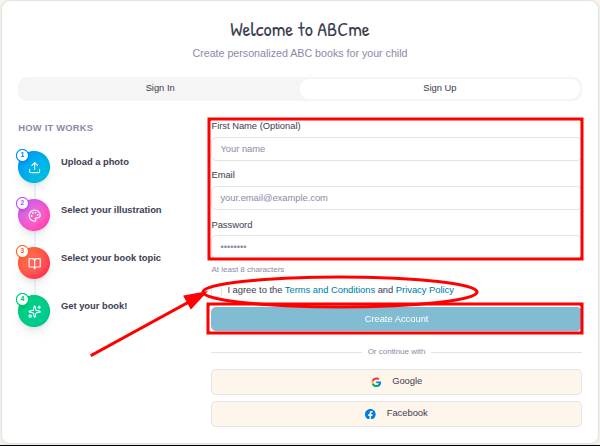Image resolution: width=600 pixels, height=446 pixels.
Task: Click the 'Or continue with' text
Action: click(x=396, y=352)
